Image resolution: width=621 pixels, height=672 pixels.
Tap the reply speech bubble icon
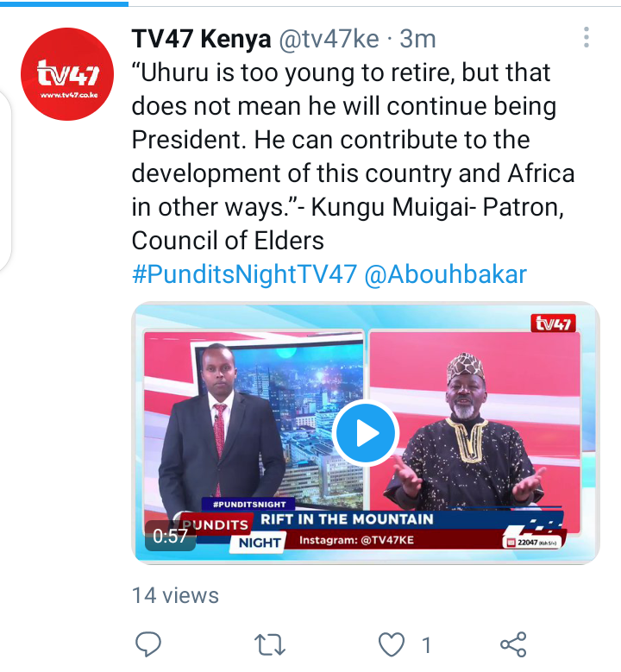tap(147, 644)
